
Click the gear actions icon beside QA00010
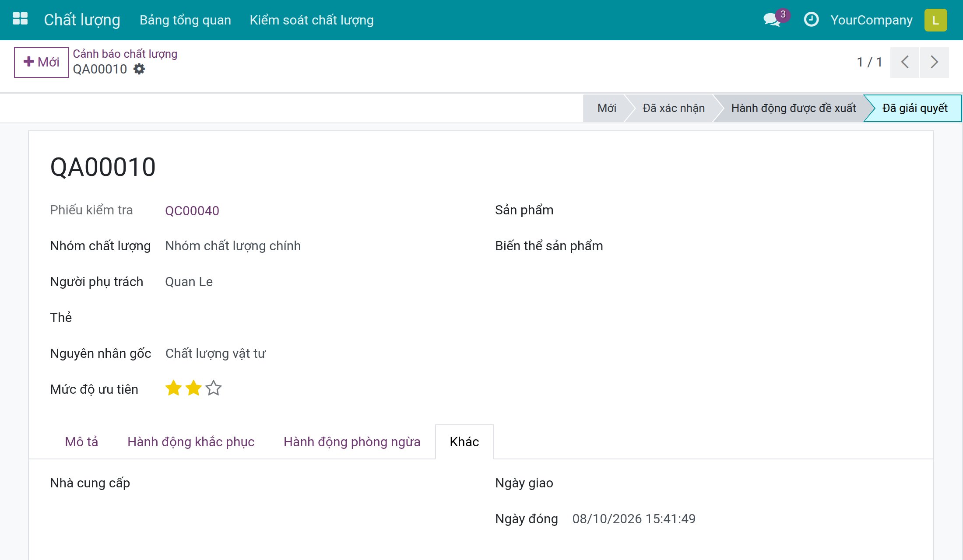pos(139,69)
